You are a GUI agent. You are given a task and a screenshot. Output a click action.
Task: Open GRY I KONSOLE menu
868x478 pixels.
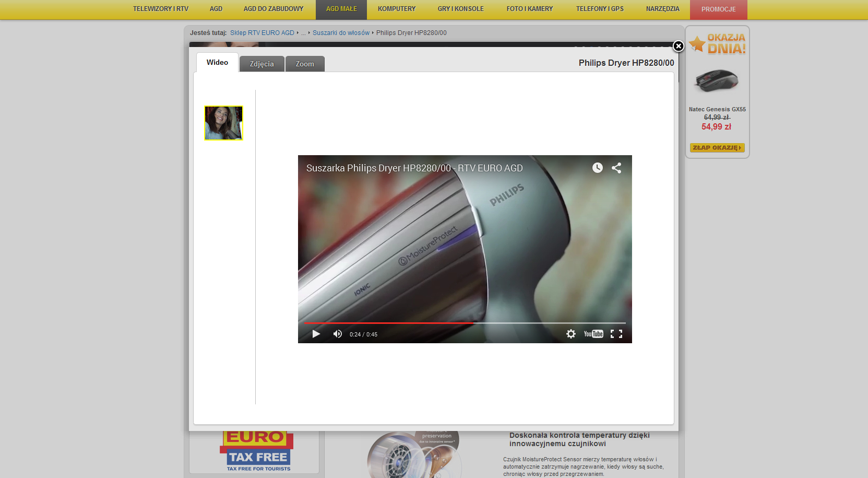[461, 9]
